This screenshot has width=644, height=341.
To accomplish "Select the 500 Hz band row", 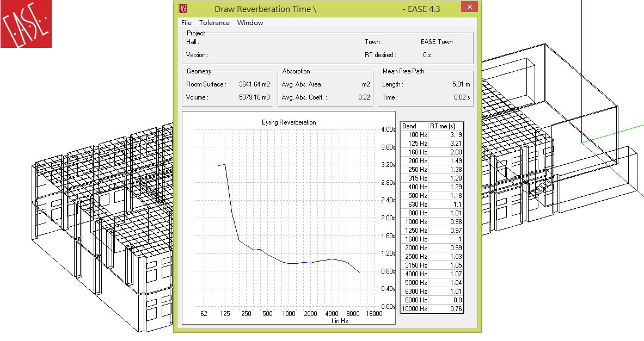I will (432, 196).
